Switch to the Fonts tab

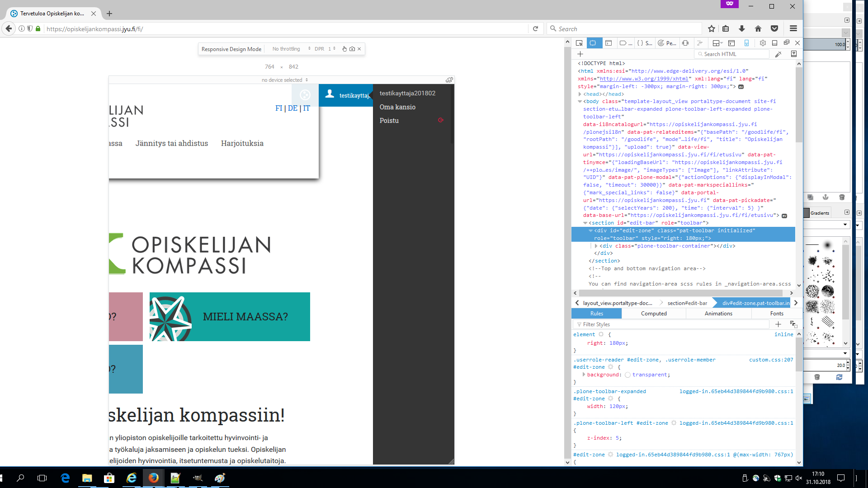coord(777,314)
